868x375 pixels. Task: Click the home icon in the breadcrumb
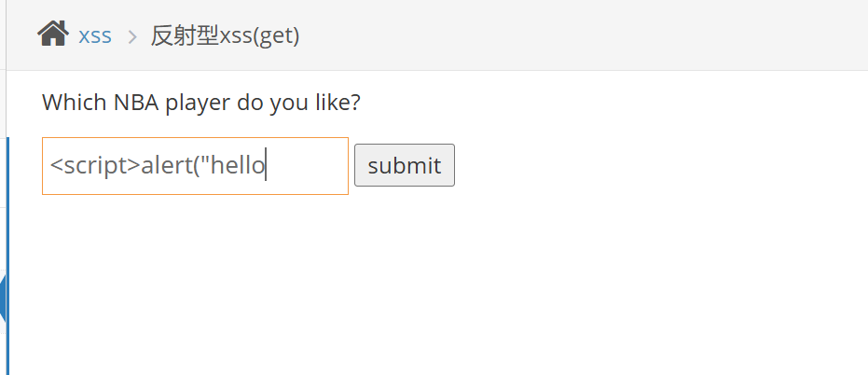point(52,35)
